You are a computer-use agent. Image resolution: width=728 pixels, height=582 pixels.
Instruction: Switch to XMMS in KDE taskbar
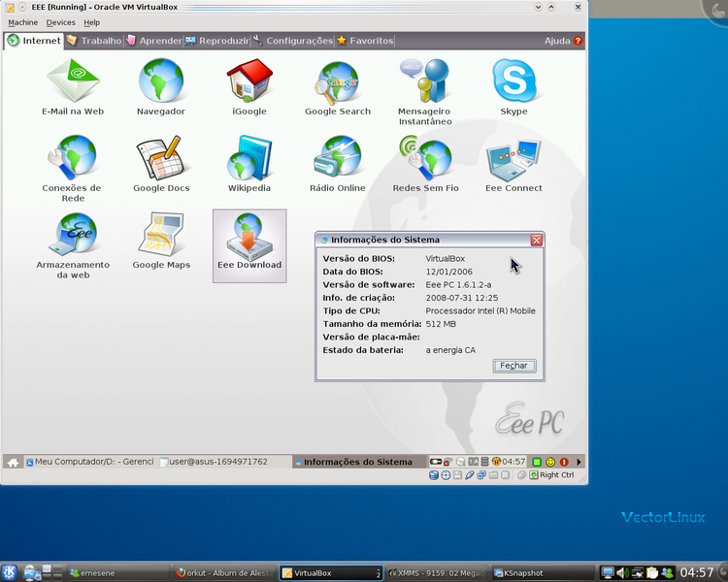tap(438, 573)
